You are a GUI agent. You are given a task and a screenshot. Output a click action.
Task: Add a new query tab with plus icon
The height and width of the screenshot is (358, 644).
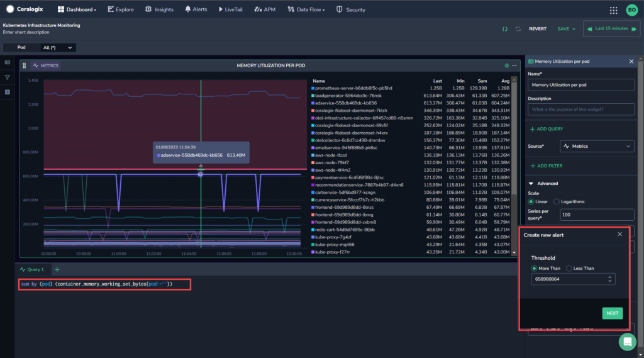(57, 270)
